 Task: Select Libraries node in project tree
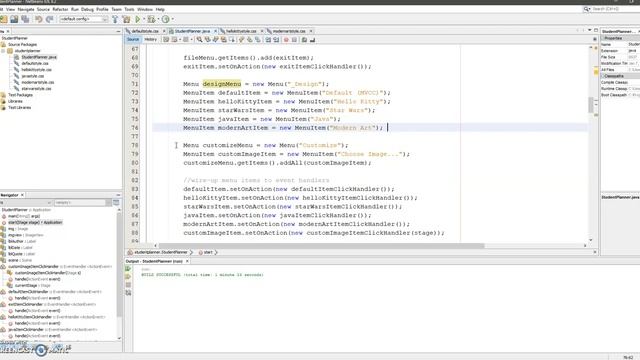coord(15,101)
